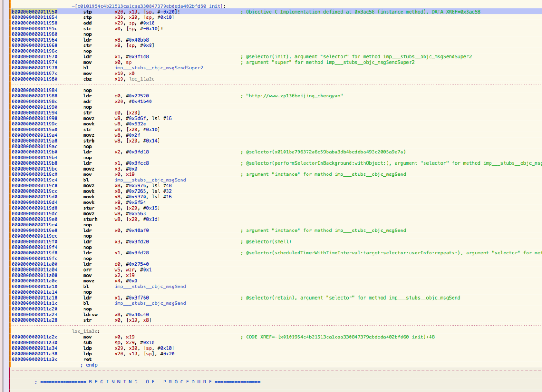Select address 0000000000011950 at procedure start
The width and height of the screenshot is (542, 392).
[x=34, y=12]
